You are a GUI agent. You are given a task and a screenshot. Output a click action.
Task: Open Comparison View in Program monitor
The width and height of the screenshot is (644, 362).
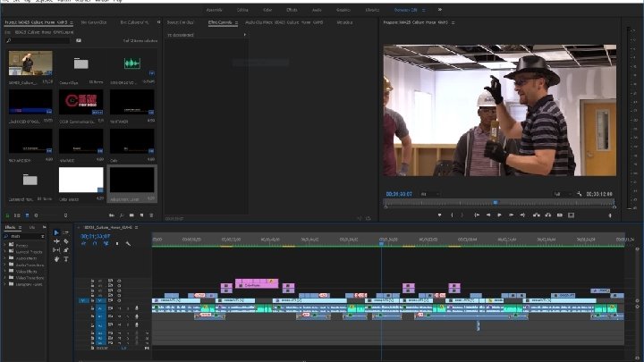[571, 215]
